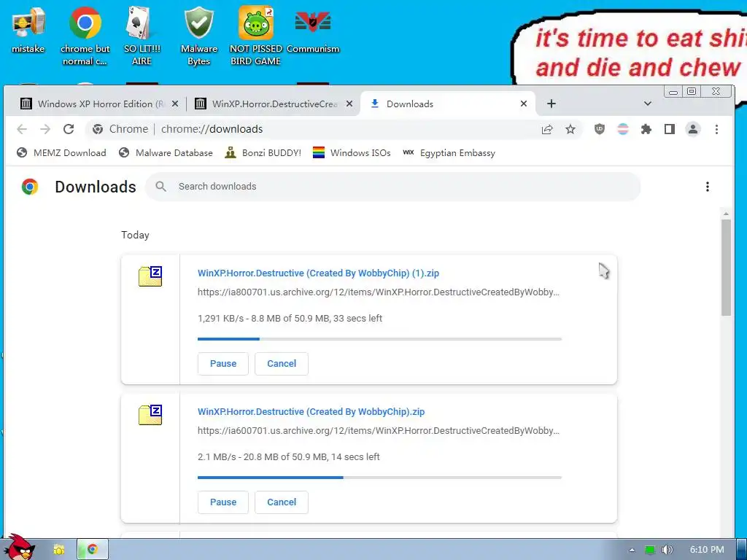Viewport: 747px width, 560px height.
Task: Click the downloads page vertical scrollbar
Action: [726, 268]
